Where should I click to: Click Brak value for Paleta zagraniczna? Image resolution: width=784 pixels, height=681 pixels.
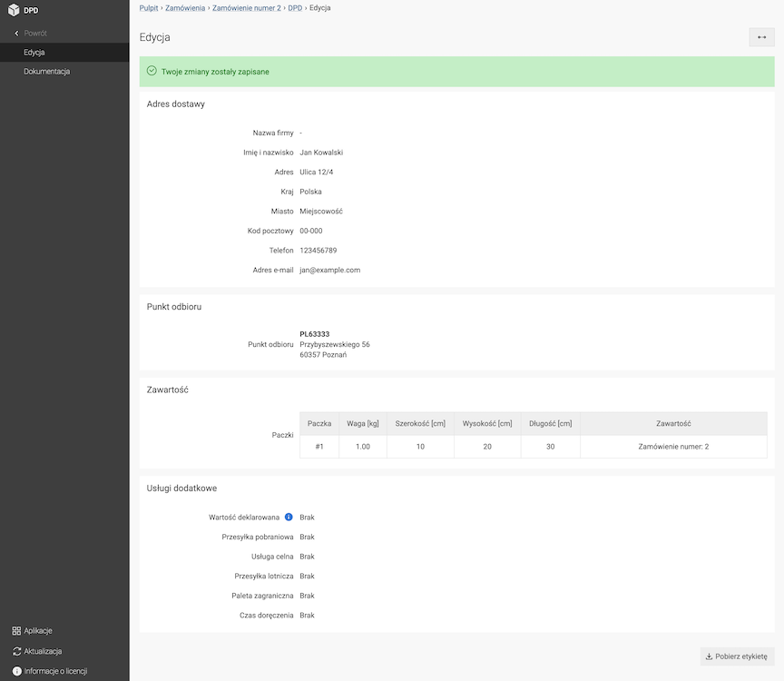click(307, 596)
